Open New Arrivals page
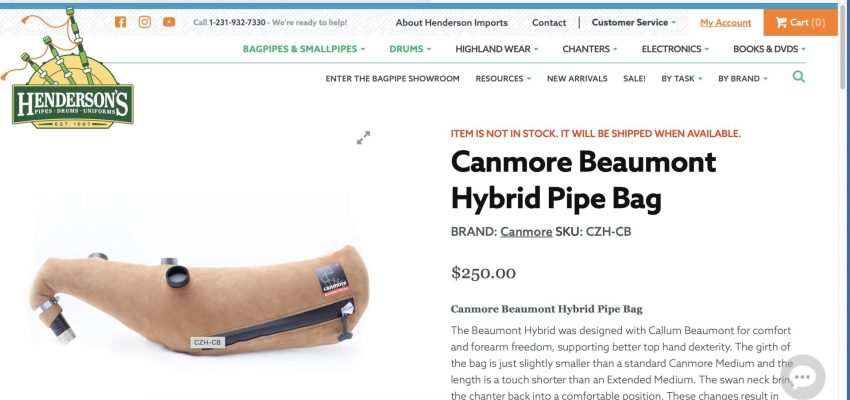850x400 pixels. (577, 79)
